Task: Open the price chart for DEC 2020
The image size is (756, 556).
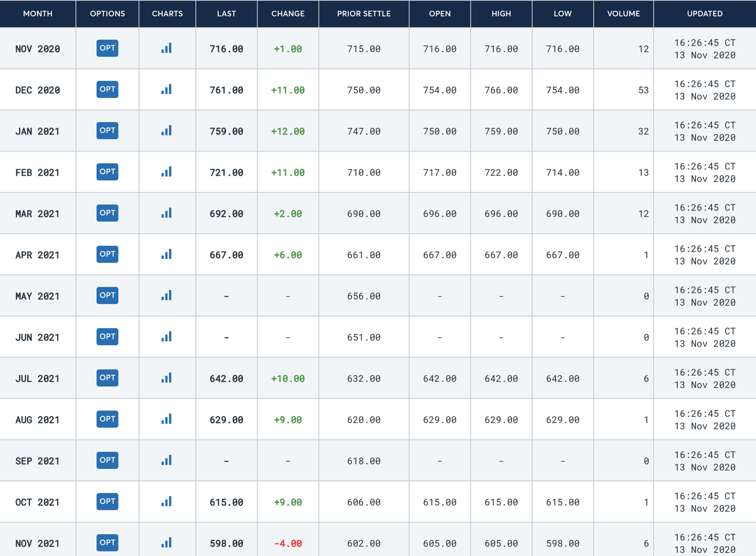Action: (x=167, y=89)
